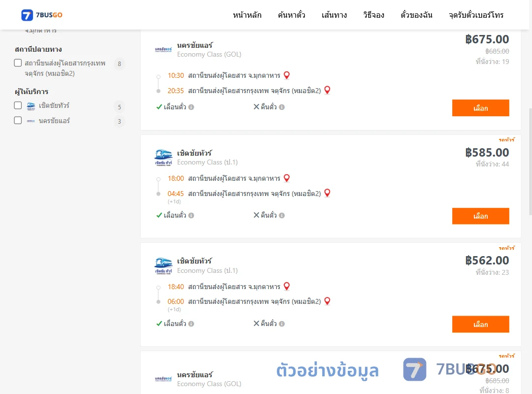Click the 10:30 departure time
The image size is (532, 394).
(x=176, y=75)
